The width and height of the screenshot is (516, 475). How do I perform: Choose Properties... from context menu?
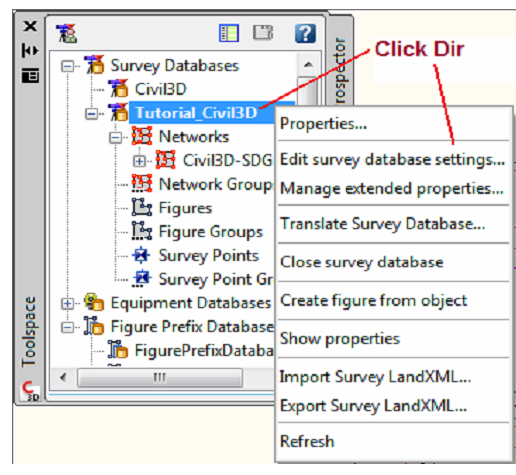(x=393, y=124)
